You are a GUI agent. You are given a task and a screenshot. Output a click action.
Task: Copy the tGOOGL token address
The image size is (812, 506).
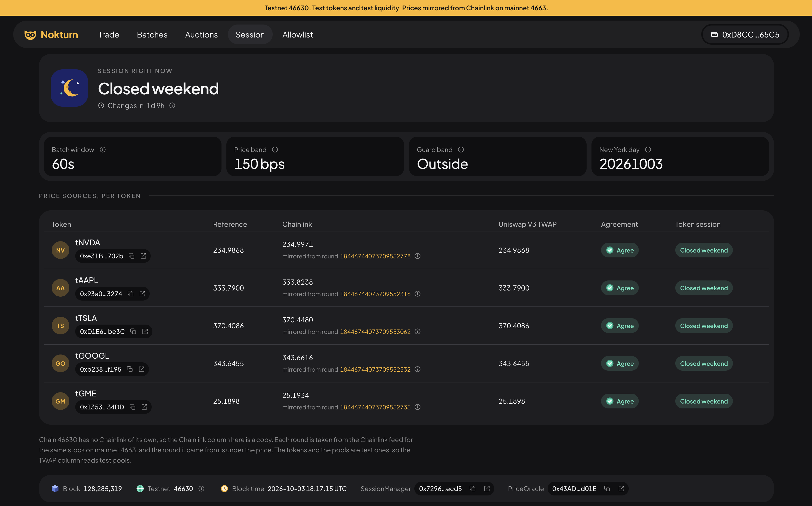click(x=130, y=369)
